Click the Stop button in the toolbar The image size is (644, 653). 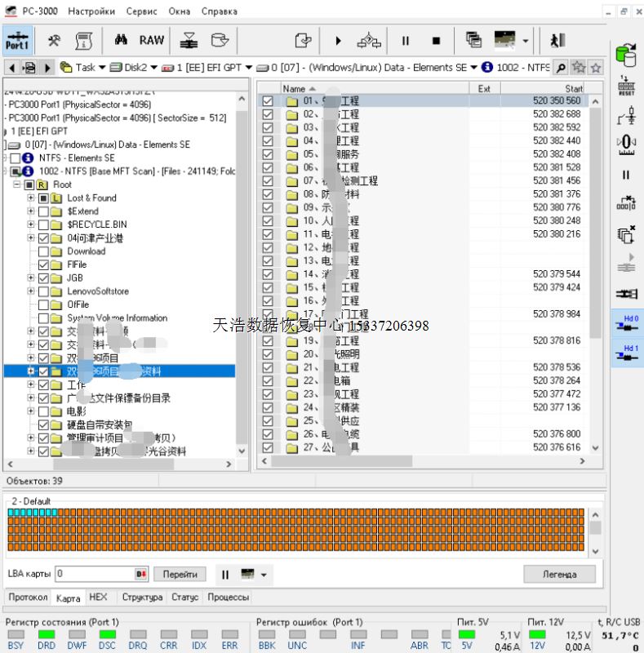coord(436,40)
